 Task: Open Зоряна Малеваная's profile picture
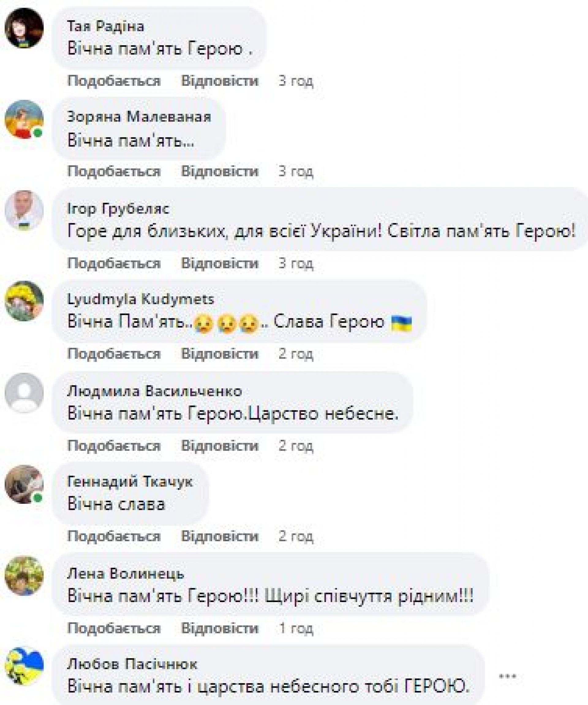[x=24, y=119]
